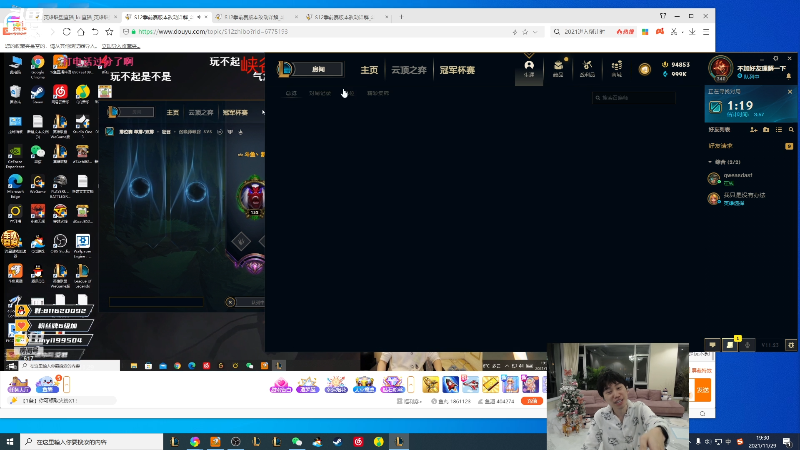The width and height of the screenshot is (800, 450).
Task: Open the loot hextech crafting icon
Action: point(587,68)
